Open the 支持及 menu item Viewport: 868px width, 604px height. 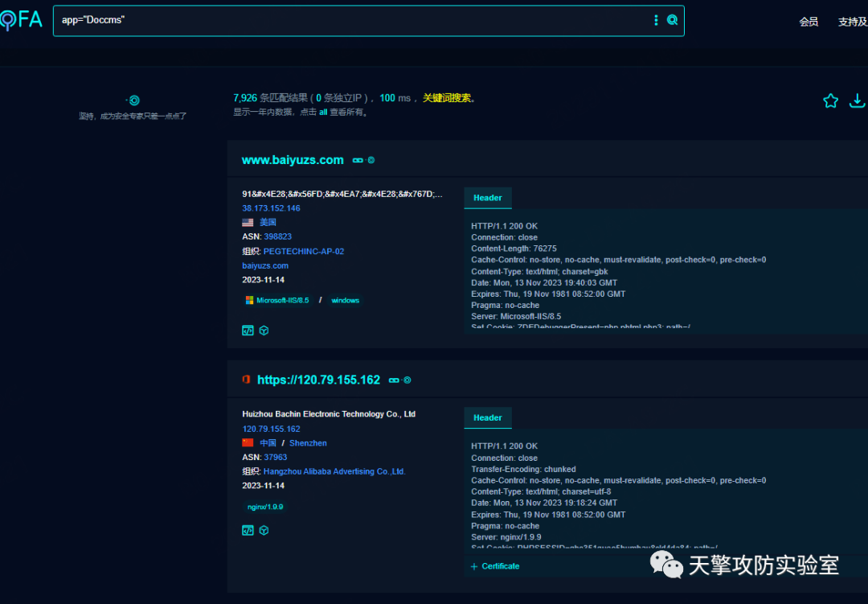click(853, 22)
